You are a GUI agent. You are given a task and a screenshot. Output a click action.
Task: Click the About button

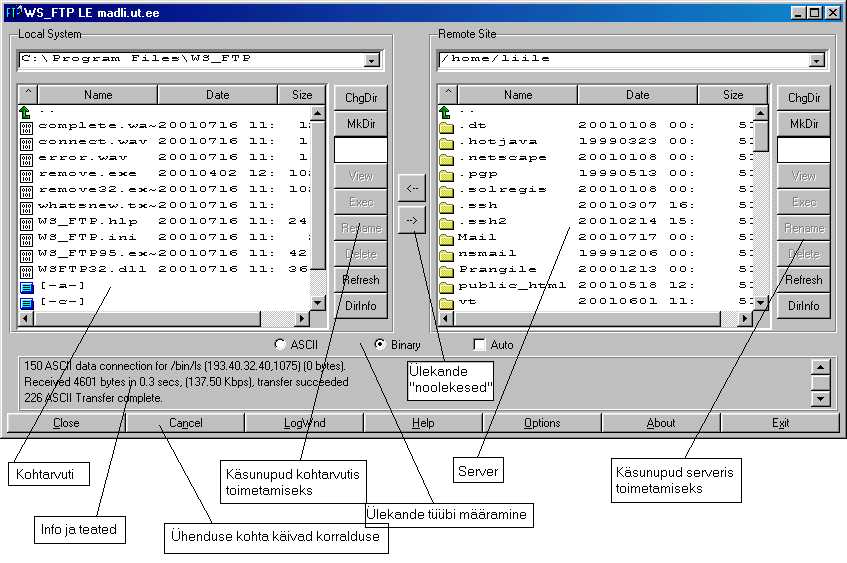(661, 423)
